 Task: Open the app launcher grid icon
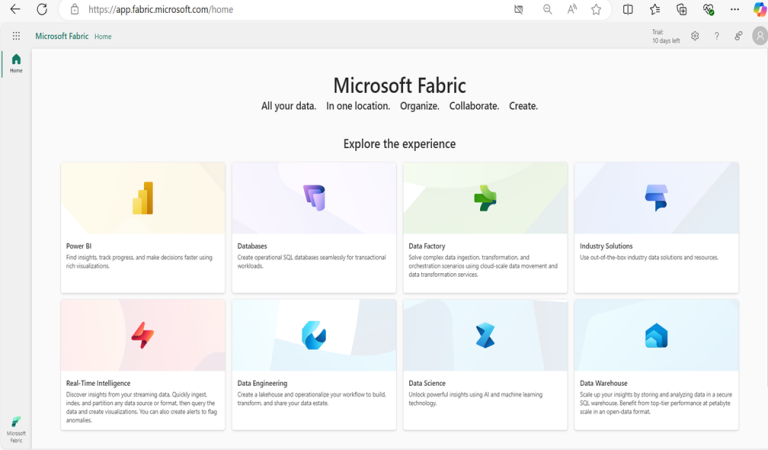pyautogui.click(x=16, y=36)
